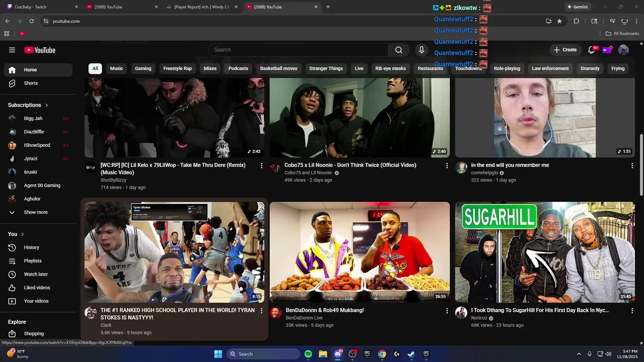Play the BenDaDonnn & Rob49 Mukbang thumbnail

[x=360, y=251]
